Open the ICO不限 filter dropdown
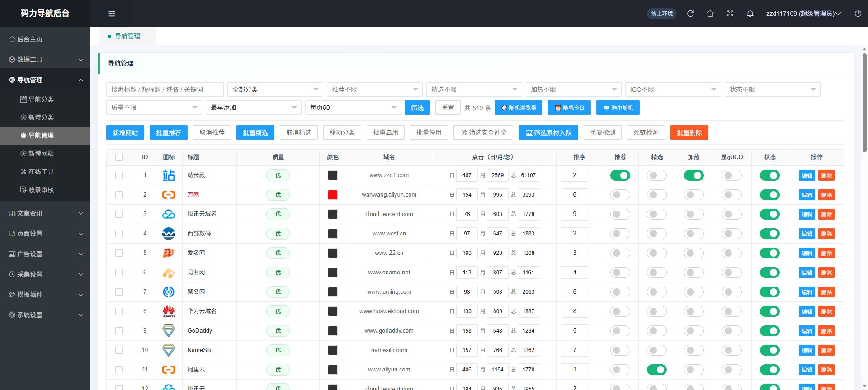The image size is (868, 390). coord(673,89)
